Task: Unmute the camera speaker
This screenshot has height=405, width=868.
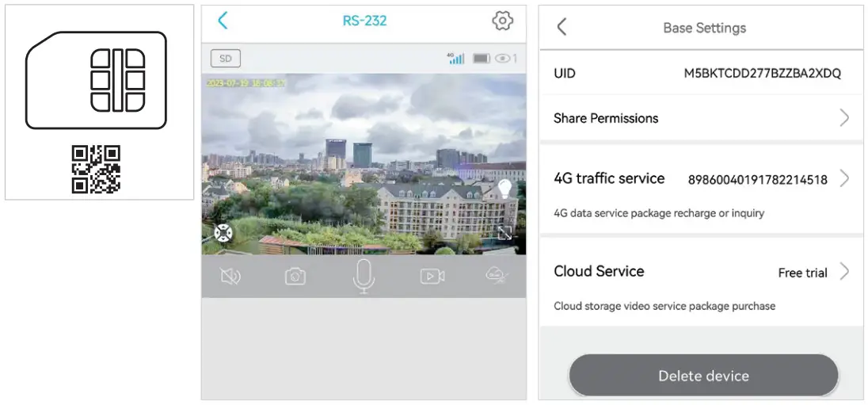Action: coord(230,276)
